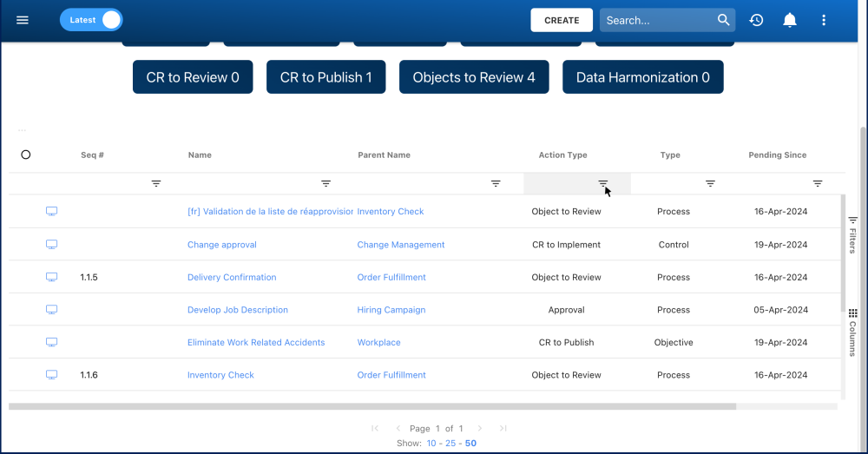The height and width of the screenshot is (454, 868).
Task: Sort by Action Type column header
Action: click(563, 155)
